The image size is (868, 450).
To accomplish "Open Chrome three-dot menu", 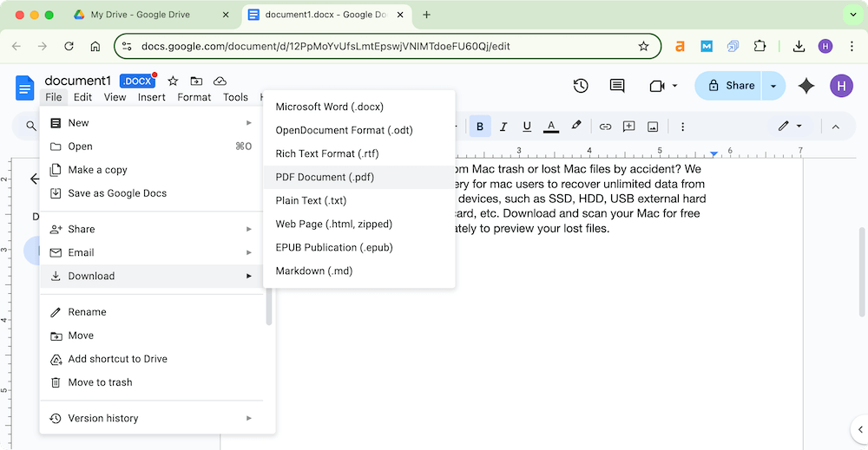I will point(852,47).
